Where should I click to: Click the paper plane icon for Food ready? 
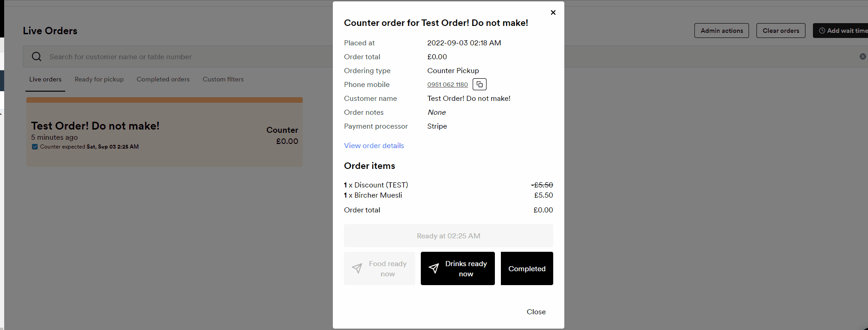357,268
